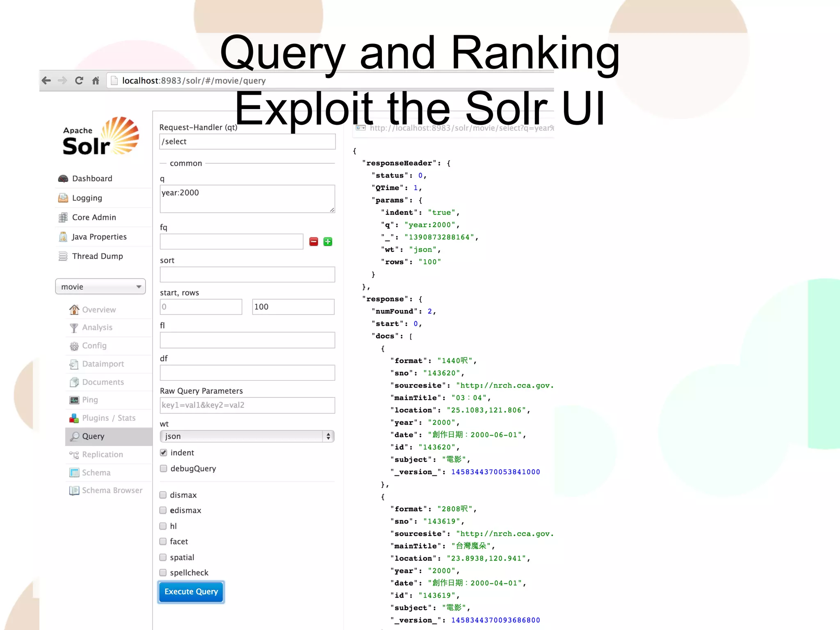Enable the facet checkbox
840x630 pixels.
pyautogui.click(x=163, y=541)
